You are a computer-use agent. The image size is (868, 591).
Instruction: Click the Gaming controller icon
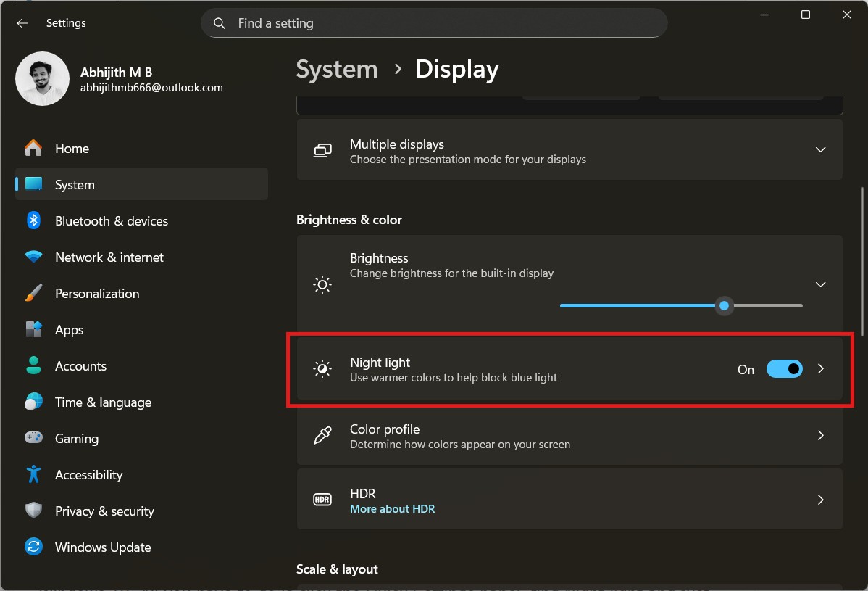pos(33,438)
